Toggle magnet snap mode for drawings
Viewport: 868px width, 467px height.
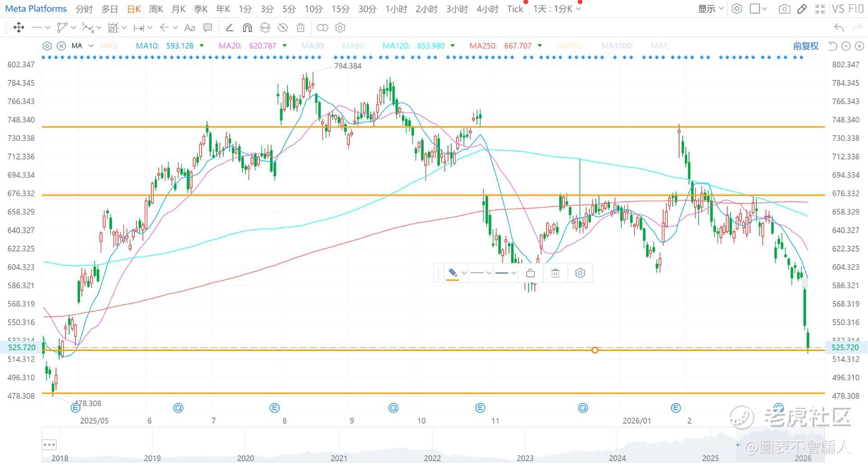click(x=247, y=28)
